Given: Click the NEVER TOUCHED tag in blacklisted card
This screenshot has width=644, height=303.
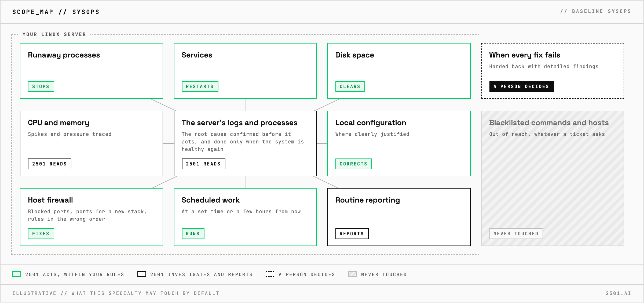Looking at the screenshot, I should [x=516, y=234].
